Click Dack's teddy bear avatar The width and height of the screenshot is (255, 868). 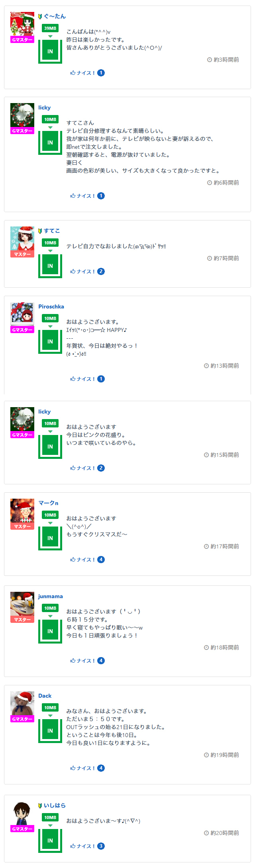[x=22, y=704]
